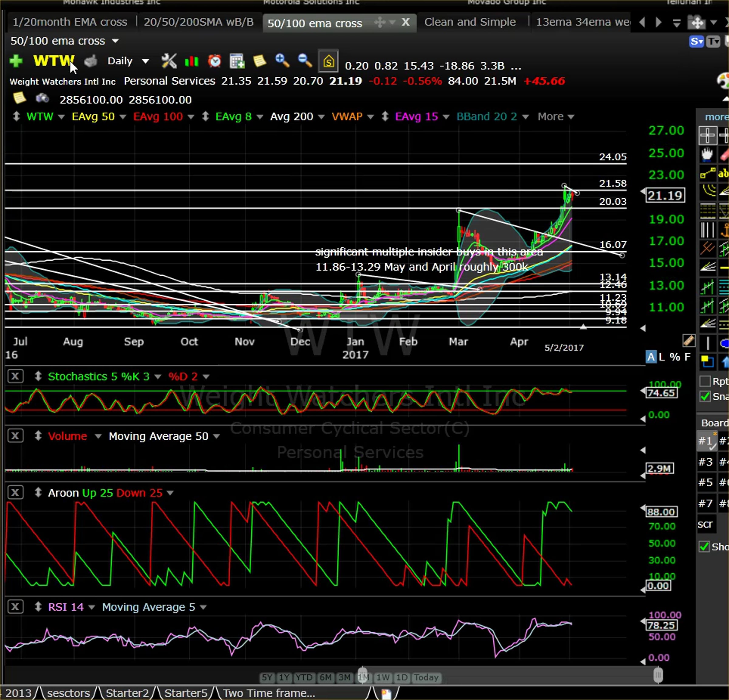Select the horizontal retracement lines tool

[x=707, y=211]
